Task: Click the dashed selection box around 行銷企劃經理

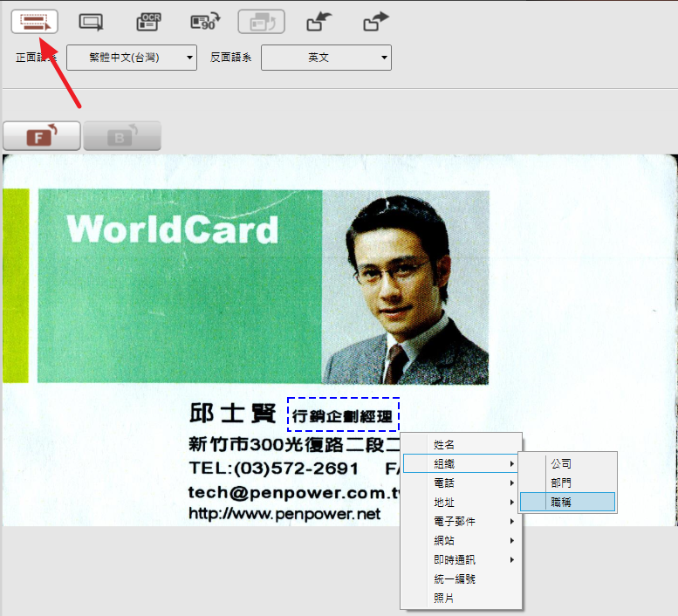Action: tap(343, 414)
